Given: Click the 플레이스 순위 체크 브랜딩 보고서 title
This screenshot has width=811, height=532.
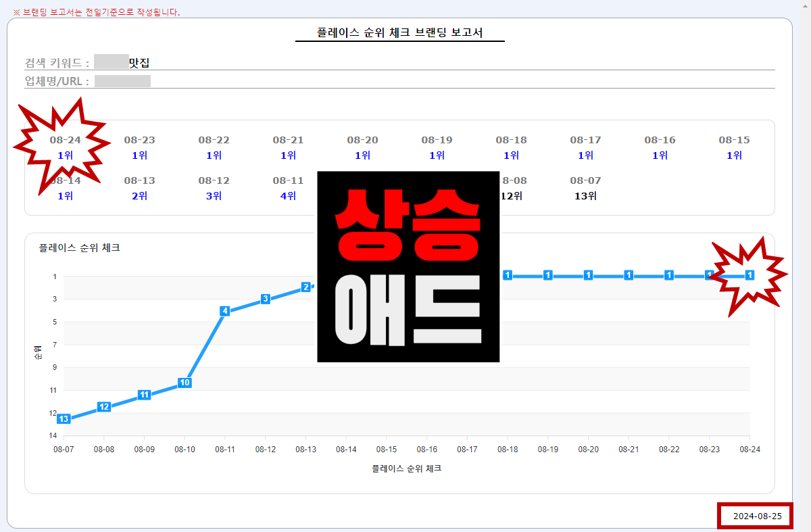Looking at the screenshot, I should 400,32.
